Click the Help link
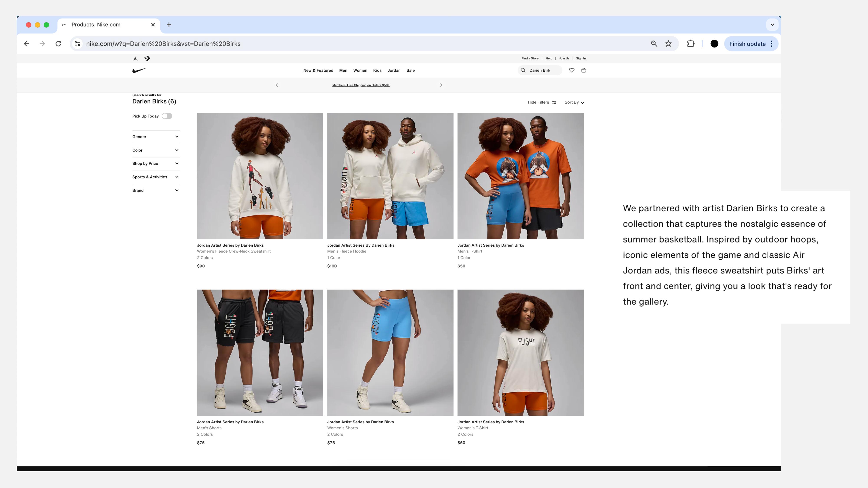 click(x=549, y=58)
